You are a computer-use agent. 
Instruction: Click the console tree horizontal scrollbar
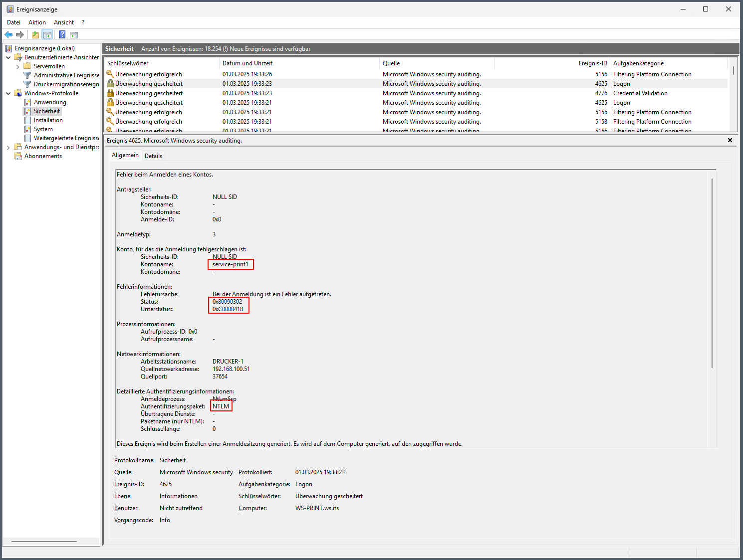point(44,542)
